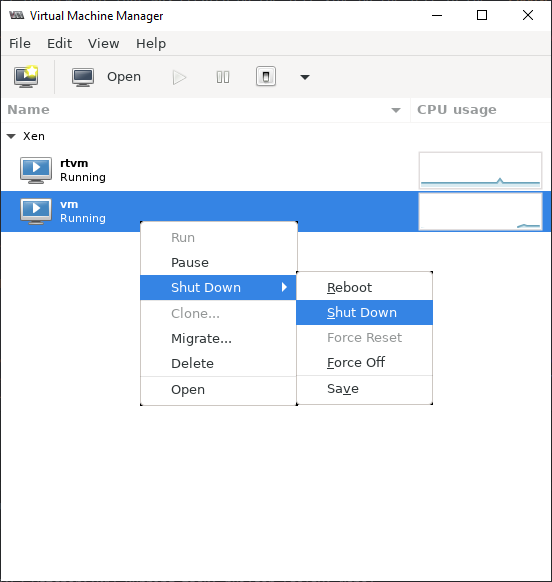This screenshot has height=582, width=552.
Task: Select the Xen connection row
Action: (276, 136)
